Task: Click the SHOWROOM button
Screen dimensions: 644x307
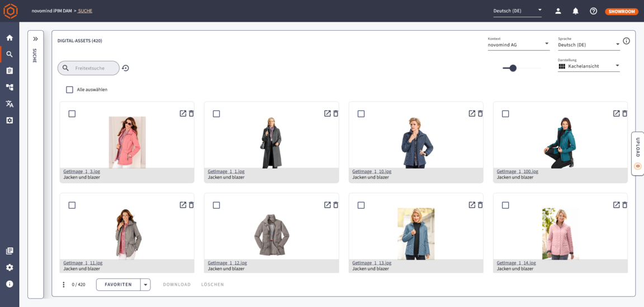Action: 621,11
